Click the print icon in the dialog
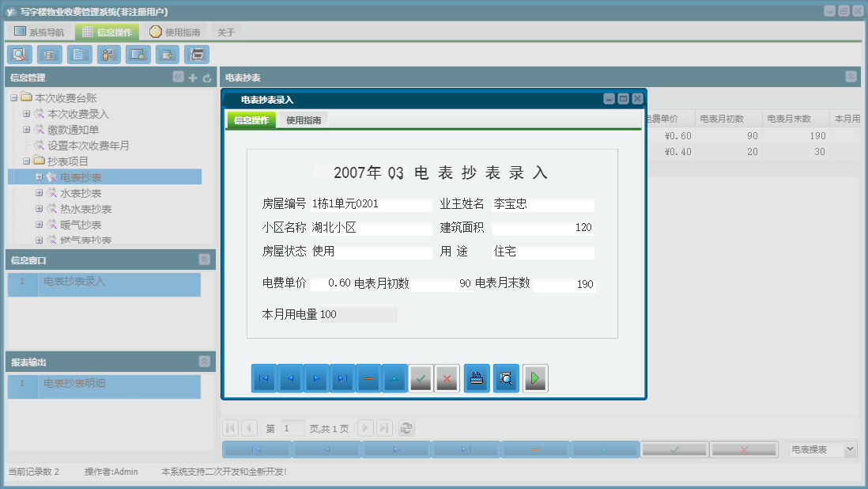 (477, 378)
